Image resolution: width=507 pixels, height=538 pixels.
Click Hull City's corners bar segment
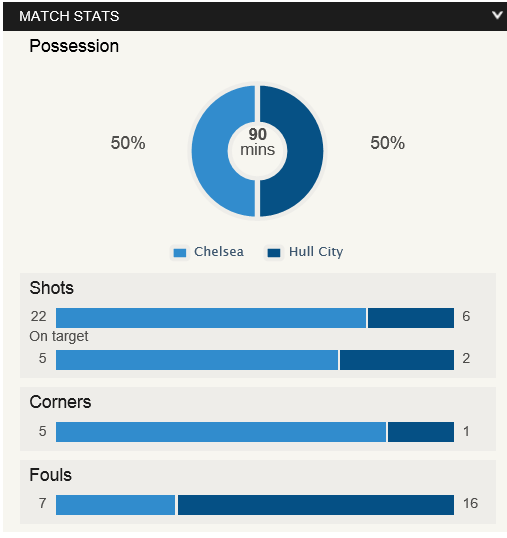pyautogui.click(x=421, y=432)
